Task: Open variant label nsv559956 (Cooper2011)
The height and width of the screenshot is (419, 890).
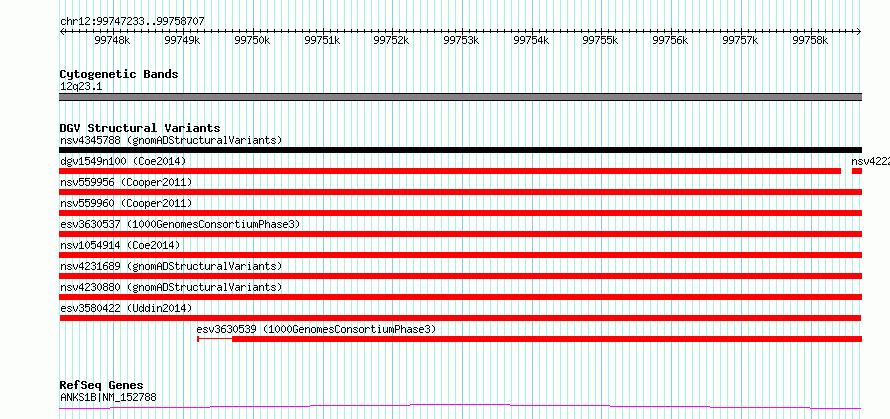Action: (x=126, y=182)
